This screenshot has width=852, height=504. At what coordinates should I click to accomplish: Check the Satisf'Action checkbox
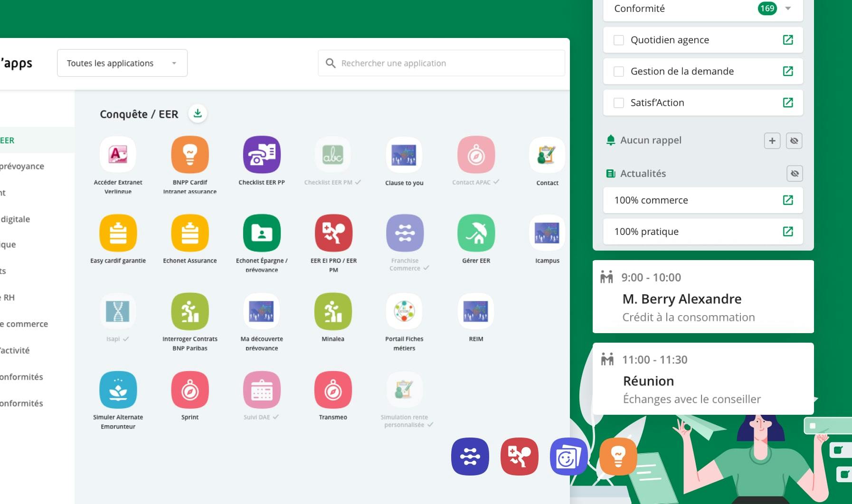618,103
